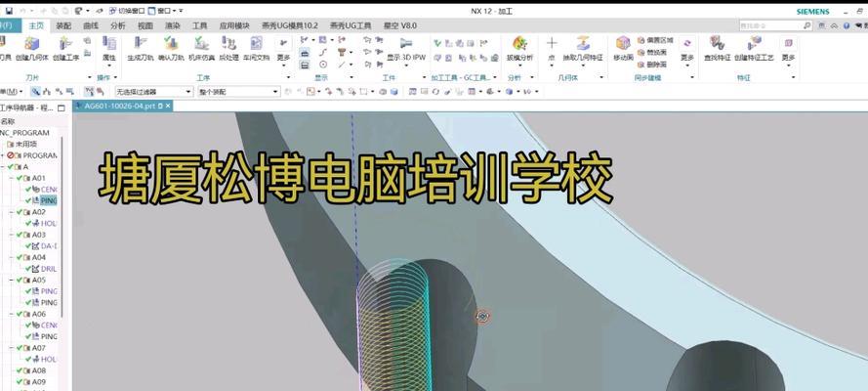Open the Analysis (分析) ribbon tab

[x=118, y=25]
